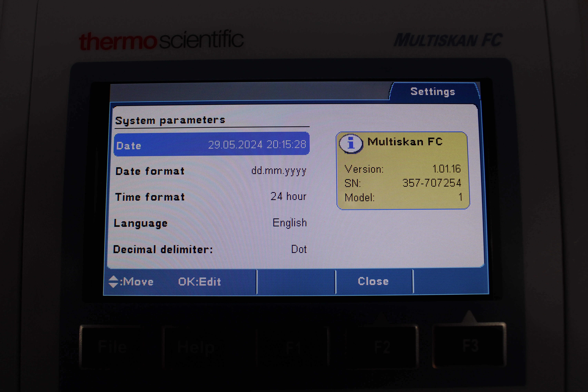
Task: Click the System parameters heading
Action: 170,121
